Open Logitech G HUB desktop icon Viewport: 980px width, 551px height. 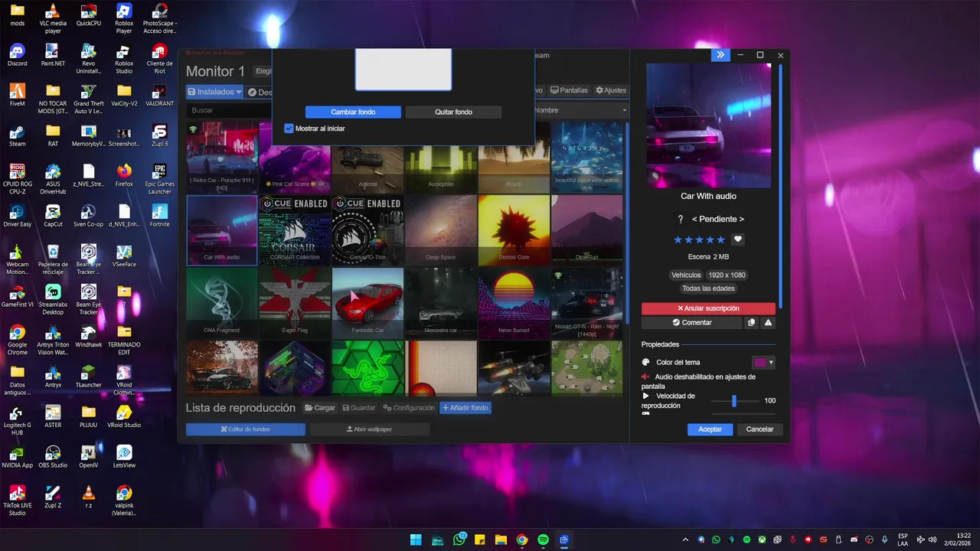tap(17, 420)
